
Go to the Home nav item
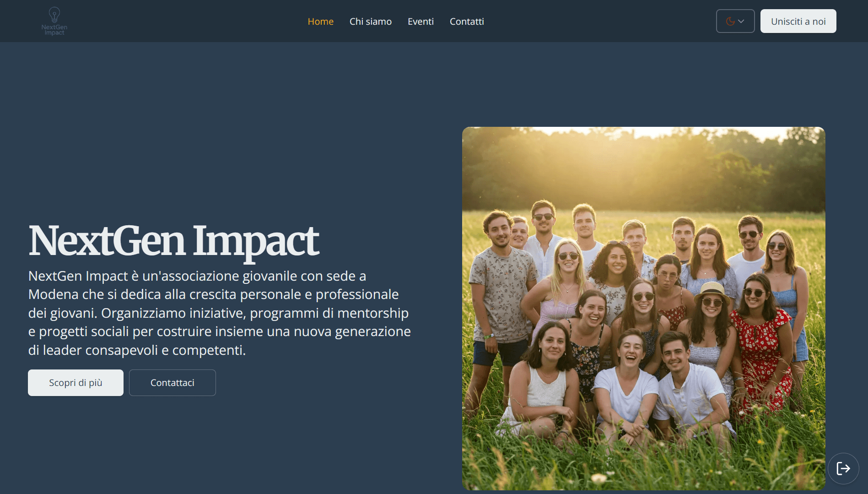click(x=321, y=22)
